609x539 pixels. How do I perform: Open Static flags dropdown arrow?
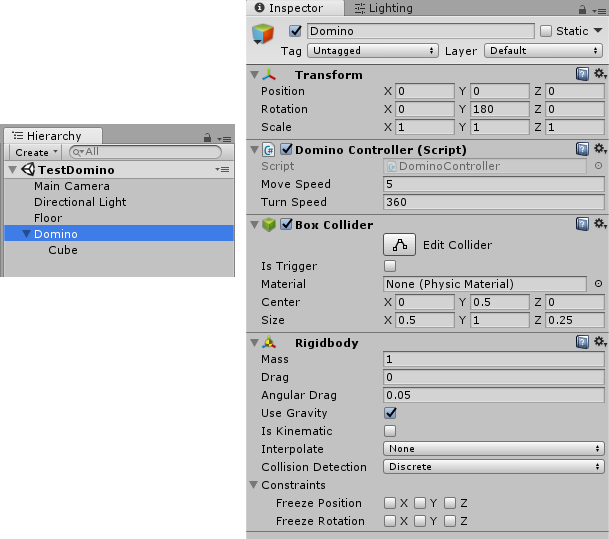point(598,30)
